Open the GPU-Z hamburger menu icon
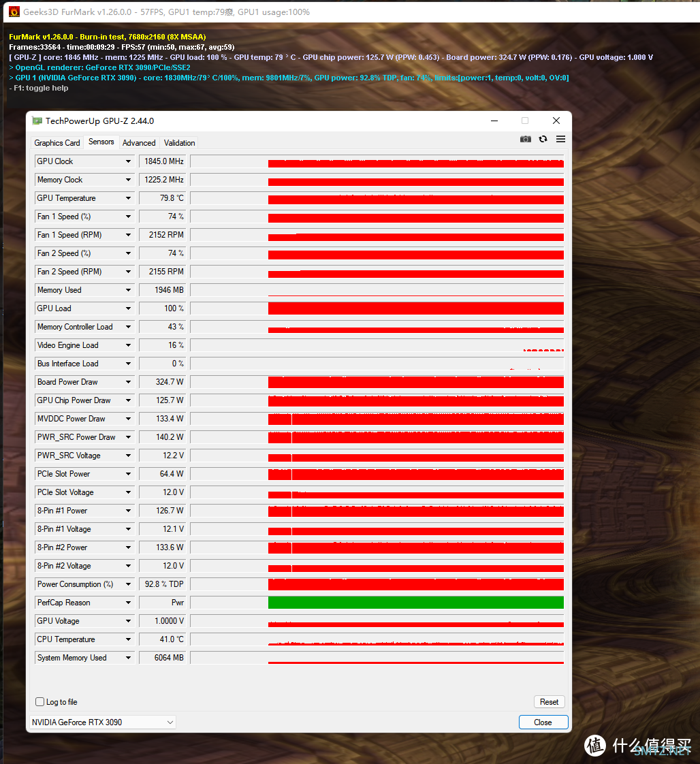Screen dimensions: 700x764 pos(560,140)
